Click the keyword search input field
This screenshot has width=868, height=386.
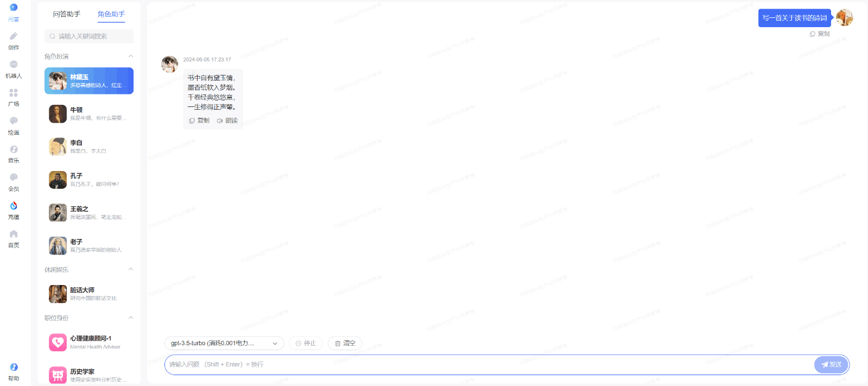tap(90, 36)
